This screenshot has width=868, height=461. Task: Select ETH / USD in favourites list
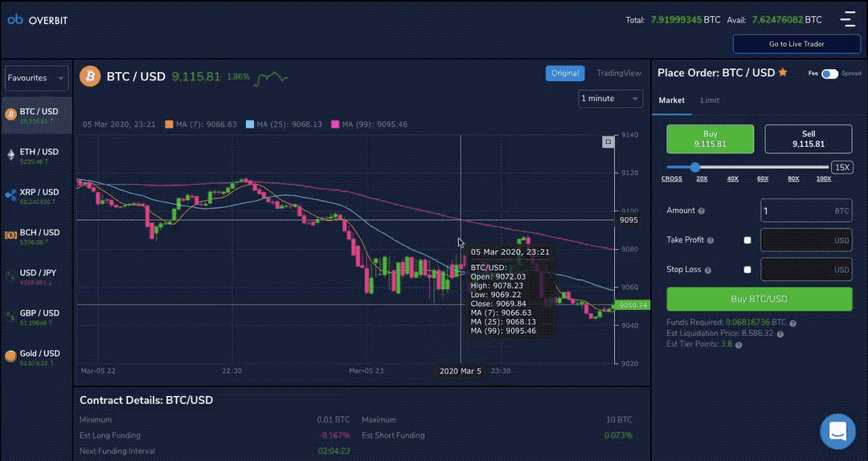tap(37, 156)
